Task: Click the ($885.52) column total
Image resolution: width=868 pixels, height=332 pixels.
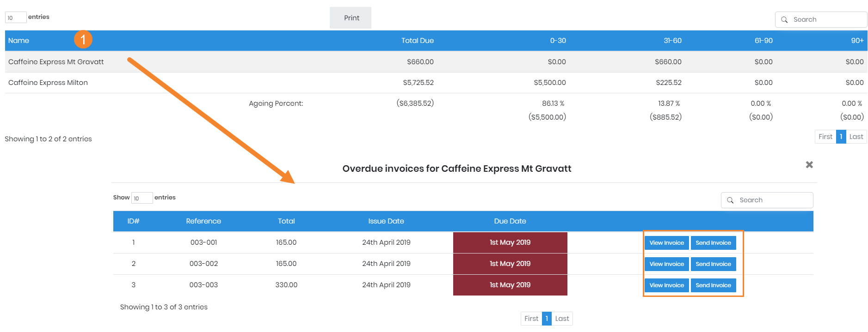Action: coord(665,117)
